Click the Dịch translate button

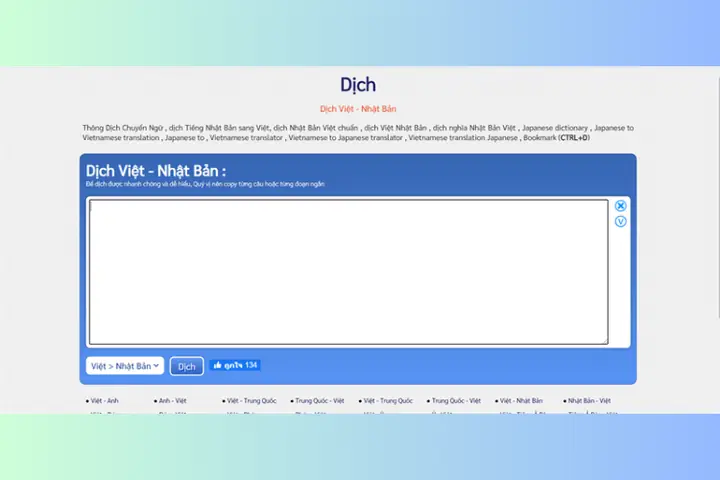[186, 366]
